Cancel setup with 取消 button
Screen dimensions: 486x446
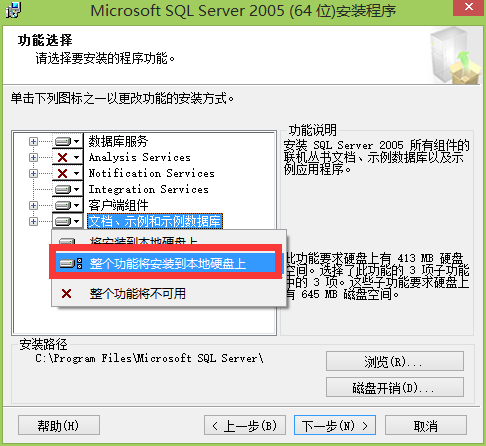click(426, 425)
